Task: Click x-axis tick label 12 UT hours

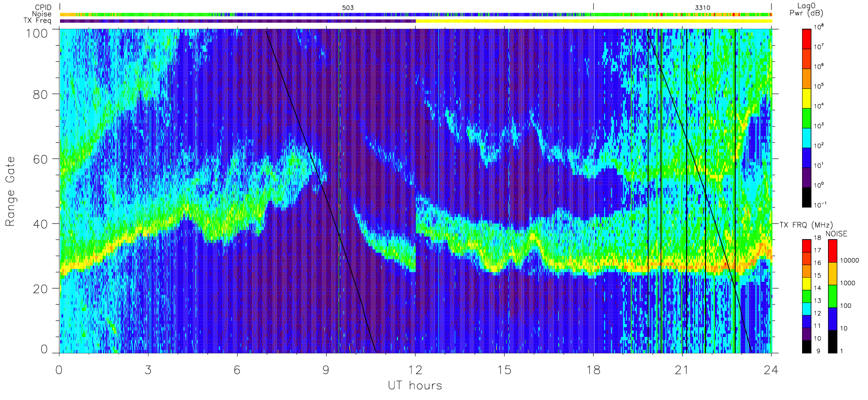Action: pos(415,370)
